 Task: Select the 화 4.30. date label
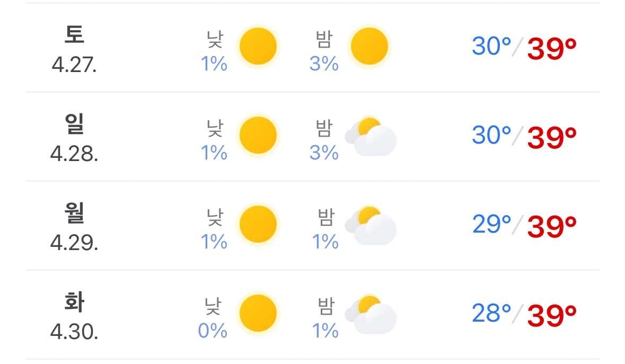click(x=74, y=316)
